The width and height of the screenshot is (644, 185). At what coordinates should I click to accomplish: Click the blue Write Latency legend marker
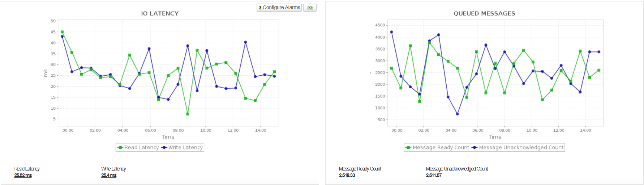164,147
